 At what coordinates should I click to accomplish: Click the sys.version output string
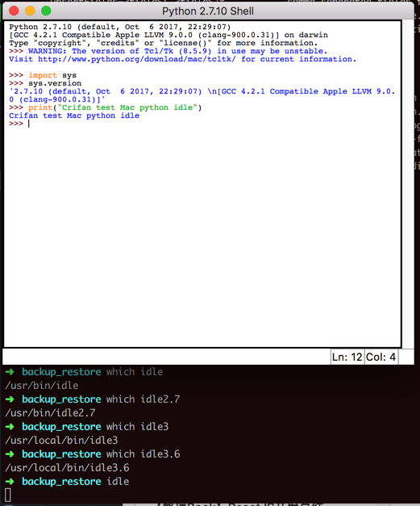click(x=202, y=95)
